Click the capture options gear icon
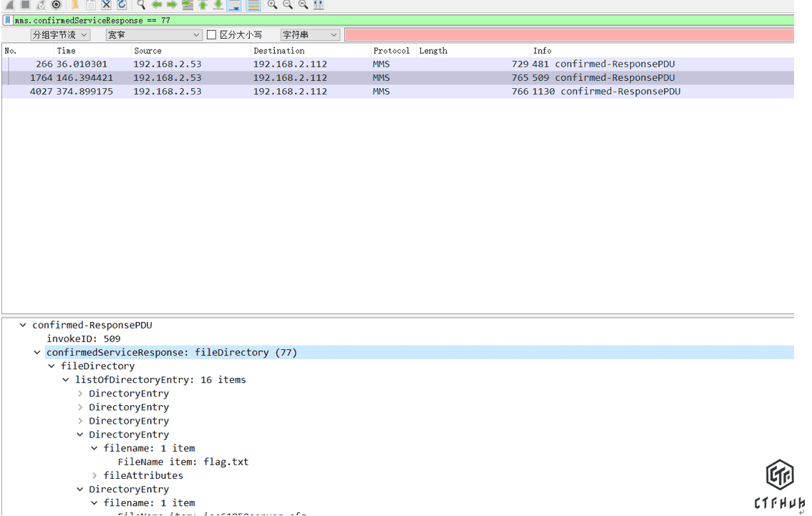The image size is (812, 516). (x=57, y=5)
